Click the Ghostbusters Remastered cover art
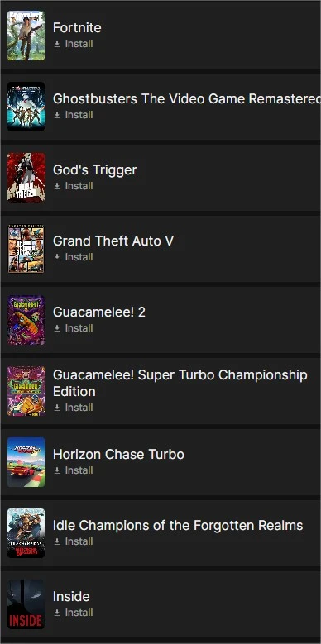This screenshot has width=321, height=644. point(26,107)
